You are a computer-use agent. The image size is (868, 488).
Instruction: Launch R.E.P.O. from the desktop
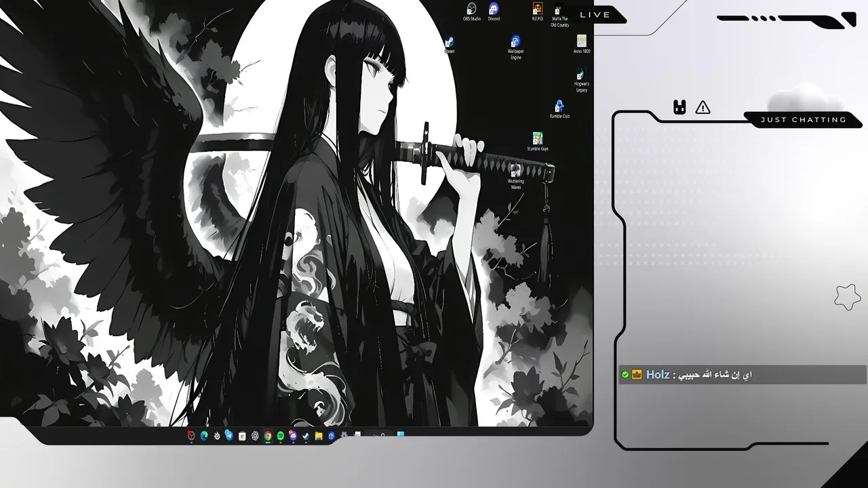point(537,12)
